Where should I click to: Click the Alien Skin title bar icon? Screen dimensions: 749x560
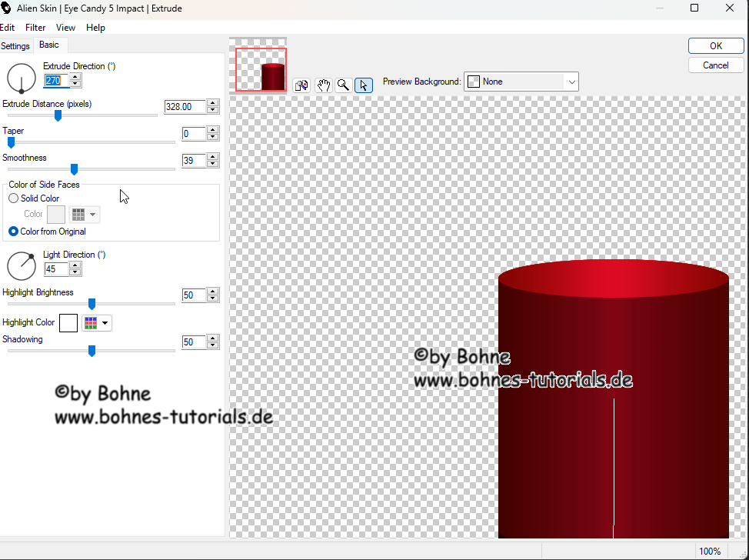7,8
